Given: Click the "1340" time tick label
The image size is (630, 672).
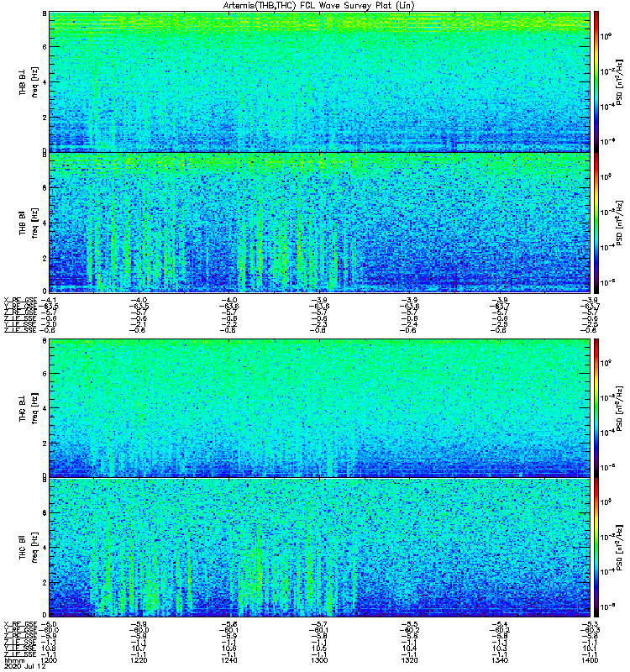Looking at the screenshot, I should coord(499,660).
